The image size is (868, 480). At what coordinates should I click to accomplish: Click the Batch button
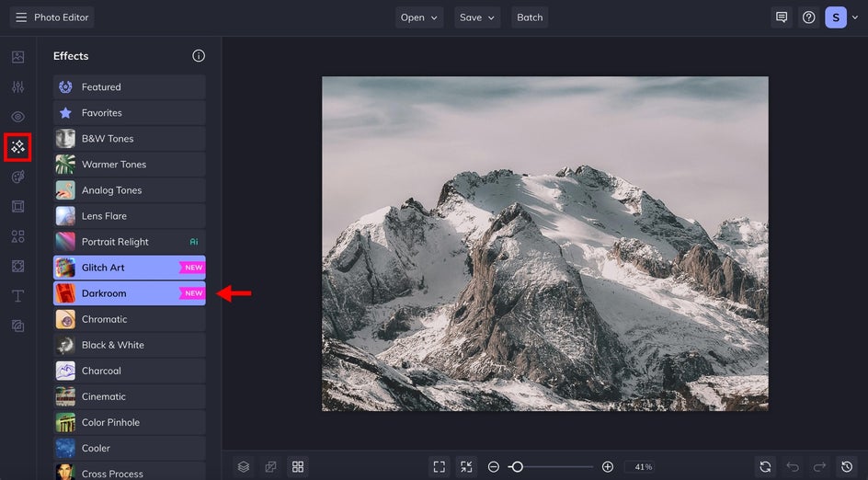[x=530, y=17]
